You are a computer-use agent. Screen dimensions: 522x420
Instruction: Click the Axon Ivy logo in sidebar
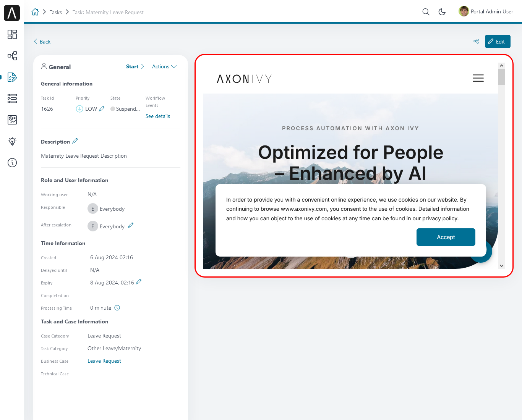(x=12, y=13)
